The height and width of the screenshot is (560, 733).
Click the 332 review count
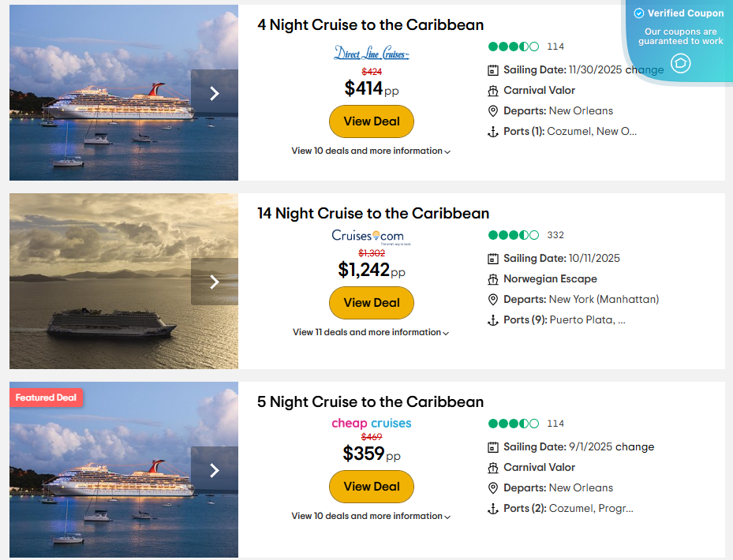(x=555, y=234)
